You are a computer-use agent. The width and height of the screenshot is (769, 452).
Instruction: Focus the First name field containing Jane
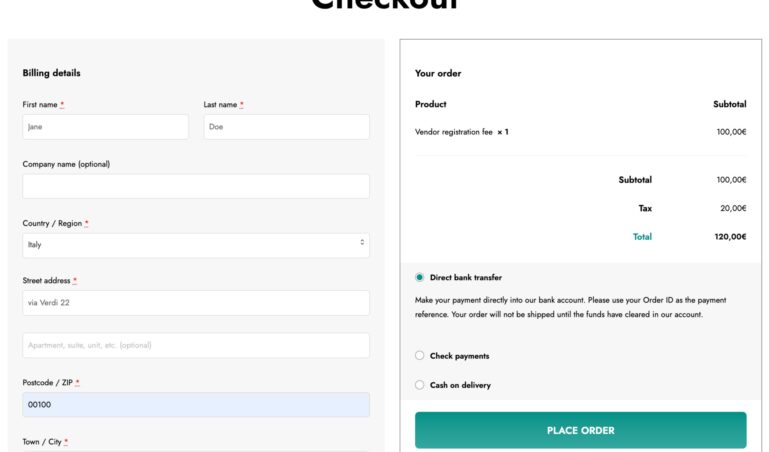click(105, 127)
